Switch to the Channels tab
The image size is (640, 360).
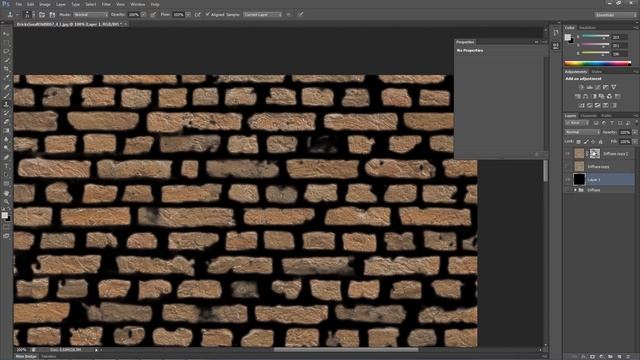tap(589, 116)
